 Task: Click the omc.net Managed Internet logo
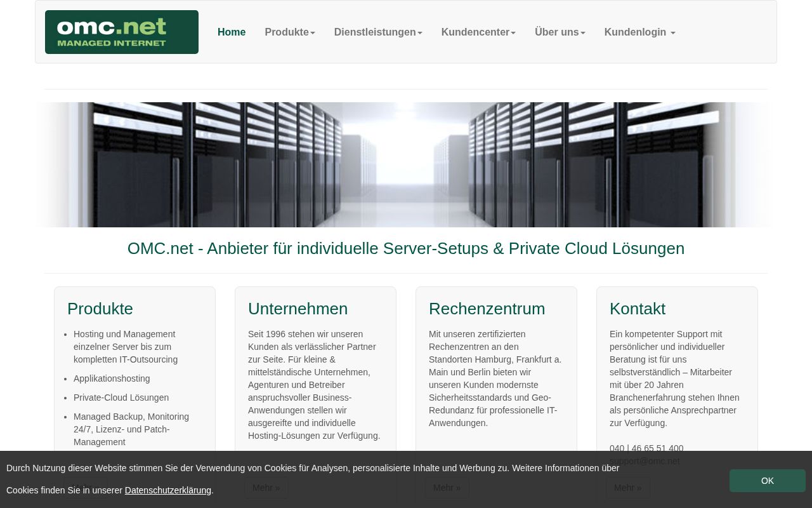click(122, 32)
